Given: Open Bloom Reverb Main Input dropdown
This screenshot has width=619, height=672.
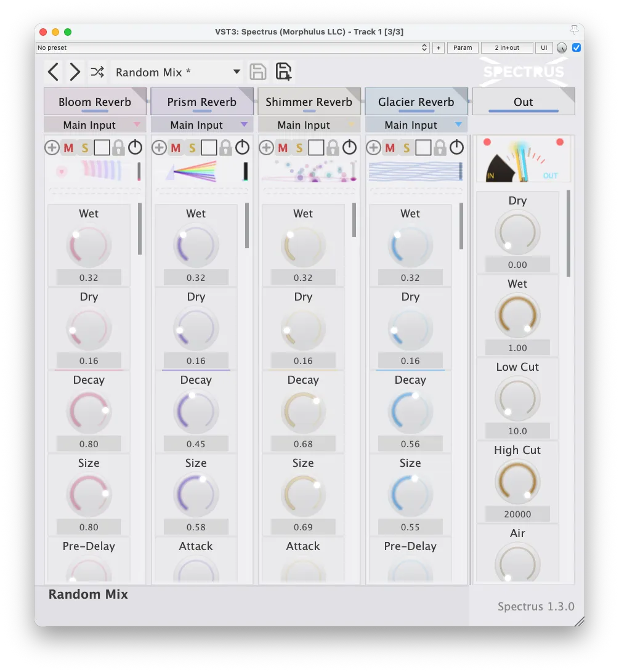Looking at the screenshot, I should click(x=95, y=124).
